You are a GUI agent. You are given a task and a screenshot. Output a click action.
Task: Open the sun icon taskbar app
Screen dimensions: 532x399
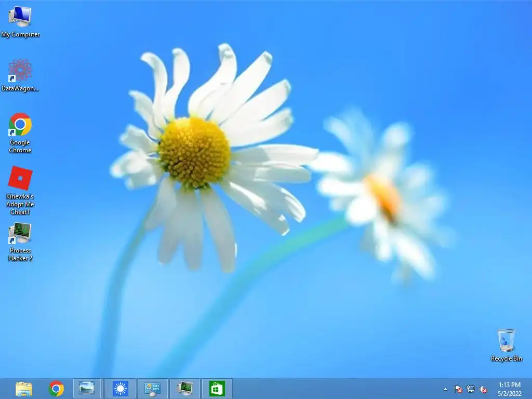click(x=121, y=389)
